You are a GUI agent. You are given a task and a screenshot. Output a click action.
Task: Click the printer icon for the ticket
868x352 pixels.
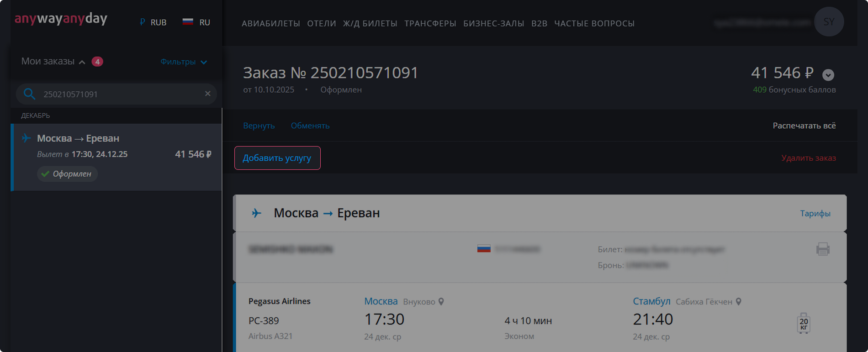pos(823,249)
